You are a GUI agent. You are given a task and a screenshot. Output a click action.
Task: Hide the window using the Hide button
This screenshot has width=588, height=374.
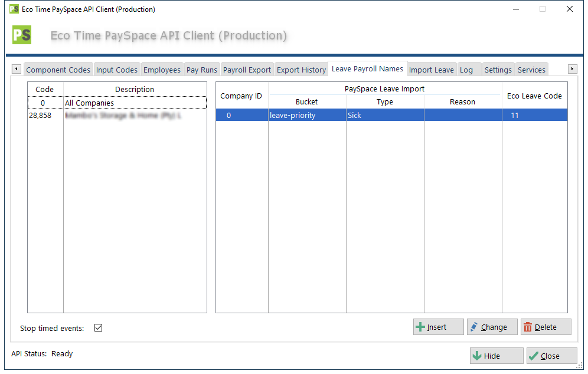click(496, 356)
